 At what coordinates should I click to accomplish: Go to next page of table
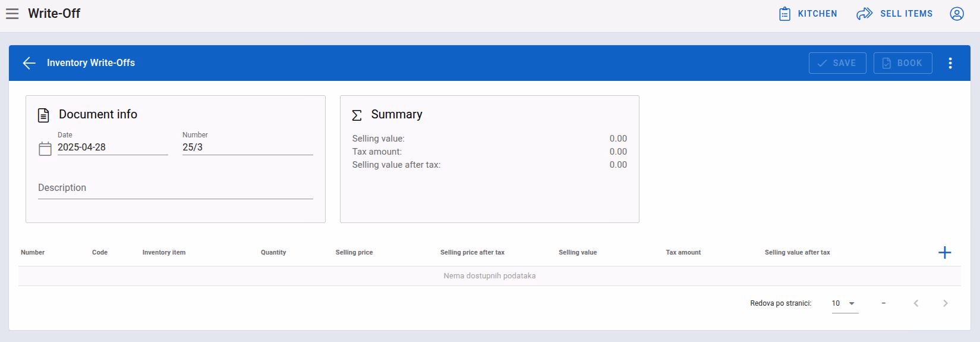tap(945, 303)
